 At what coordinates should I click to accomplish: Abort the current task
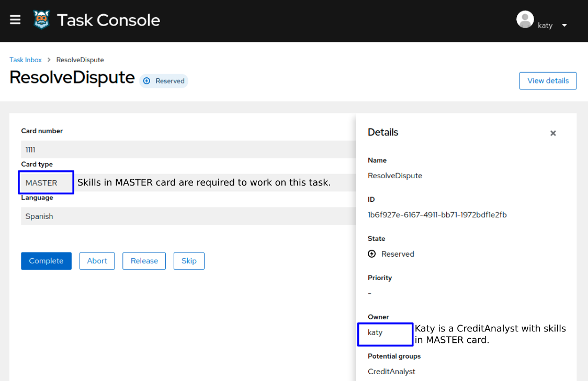97,261
